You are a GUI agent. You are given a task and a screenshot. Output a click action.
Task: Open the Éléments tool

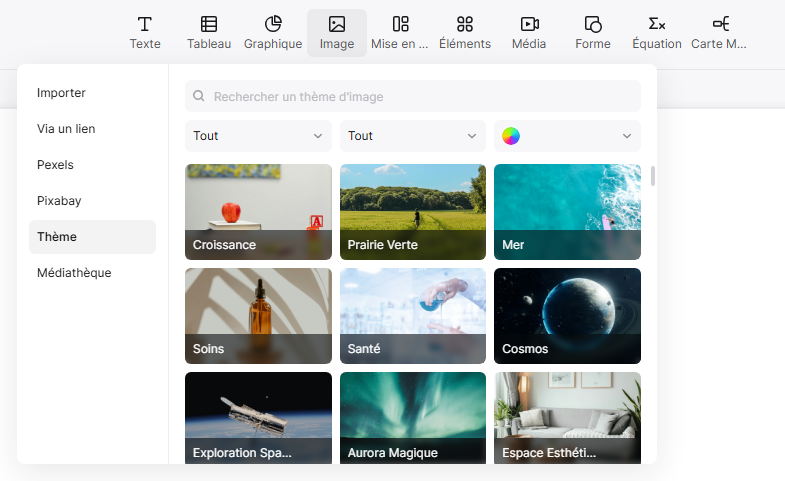click(x=465, y=33)
